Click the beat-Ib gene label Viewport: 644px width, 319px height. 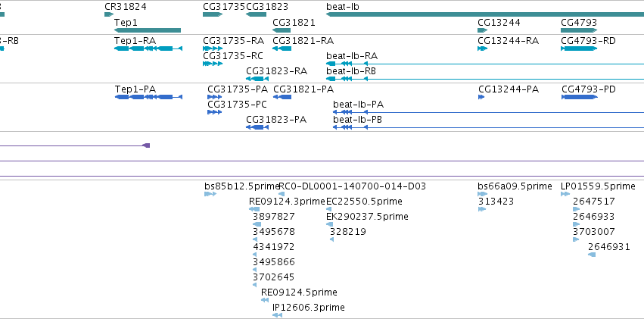[x=343, y=7]
